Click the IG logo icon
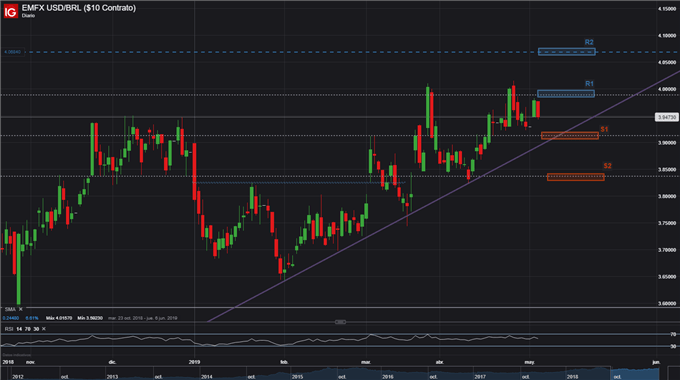680x380 pixels. [x=10, y=11]
